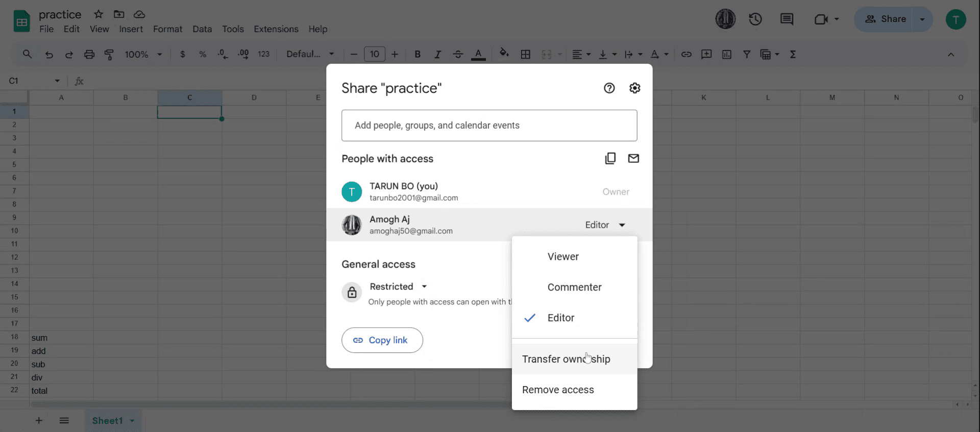Open version history clock icon
The image size is (980, 432).
pyautogui.click(x=755, y=19)
